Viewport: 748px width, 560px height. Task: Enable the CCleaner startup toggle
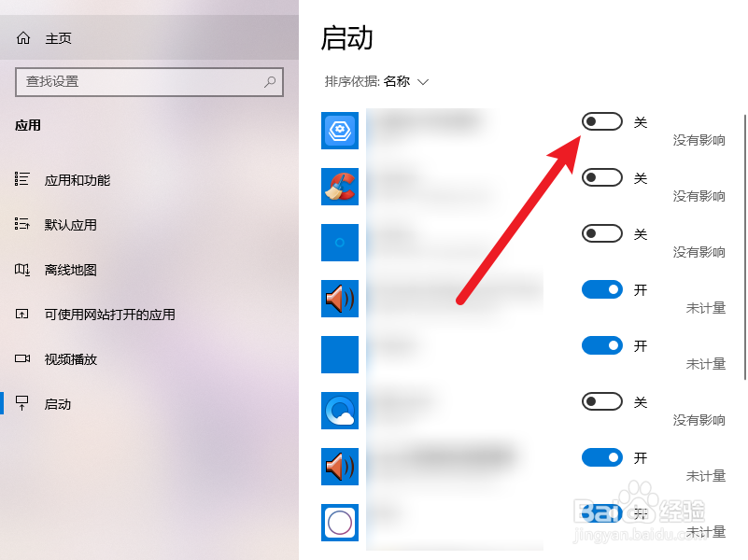point(602,177)
